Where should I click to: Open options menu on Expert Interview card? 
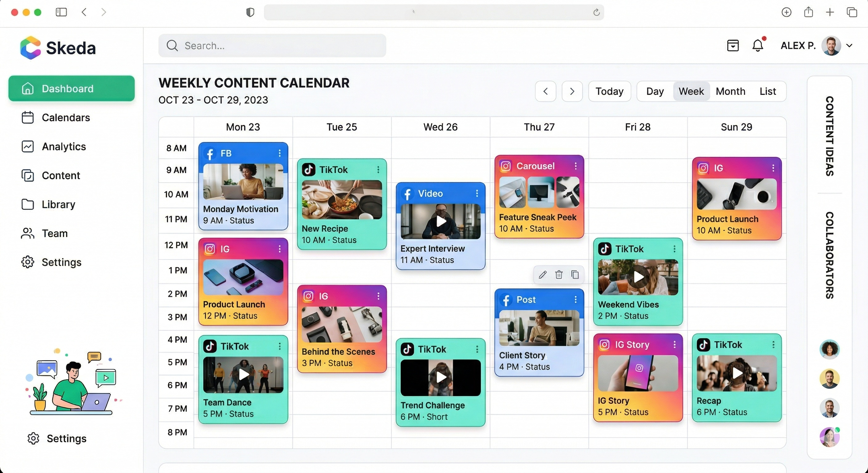tap(477, 193)
